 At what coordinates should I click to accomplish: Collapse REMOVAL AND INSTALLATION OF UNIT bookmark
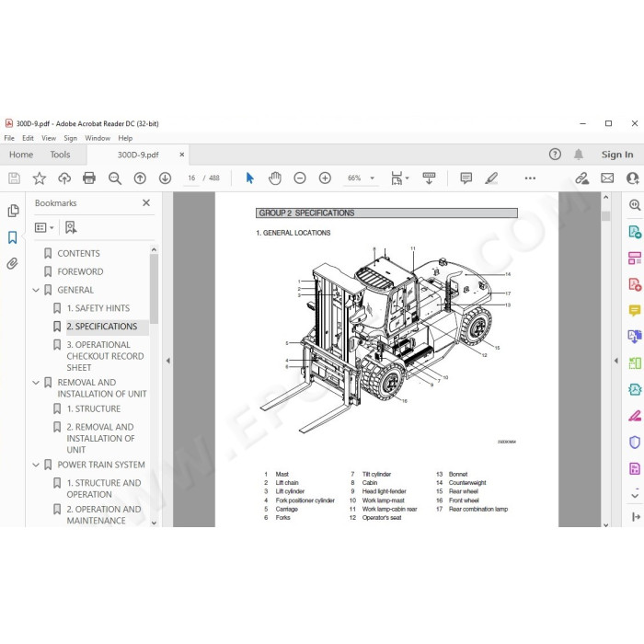[x=36, y=383]
